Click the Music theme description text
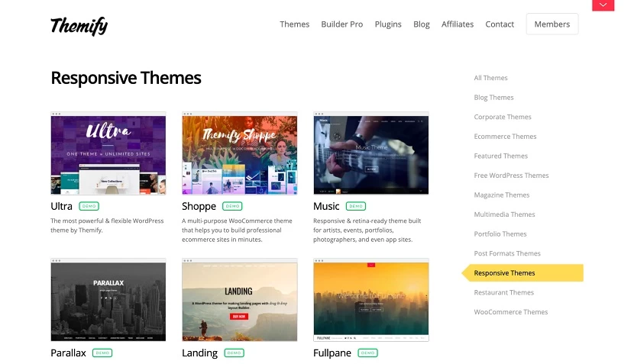634x364 pixels. click(367, 230)
